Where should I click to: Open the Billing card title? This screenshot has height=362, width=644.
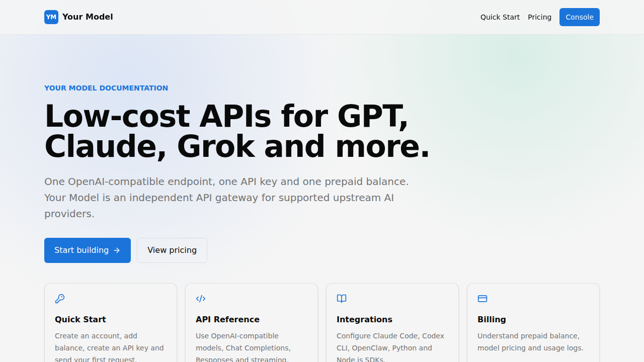coord(492,319)
